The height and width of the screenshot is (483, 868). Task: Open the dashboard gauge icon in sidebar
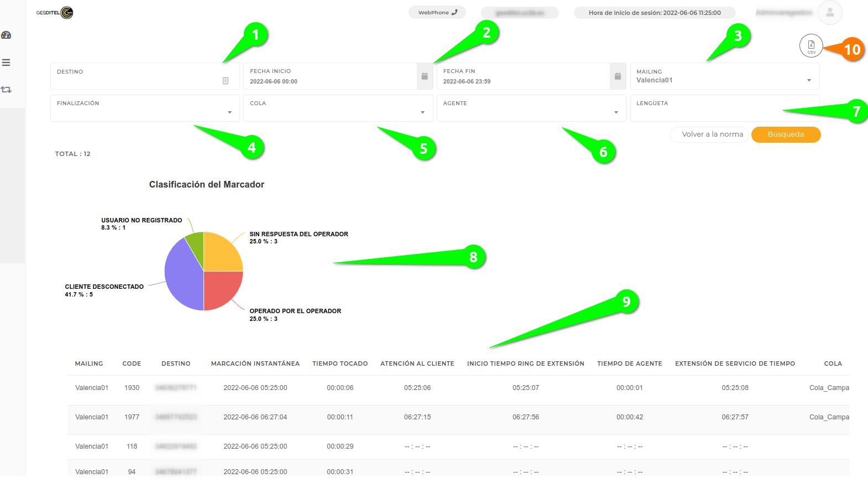(x=7, y=35)
